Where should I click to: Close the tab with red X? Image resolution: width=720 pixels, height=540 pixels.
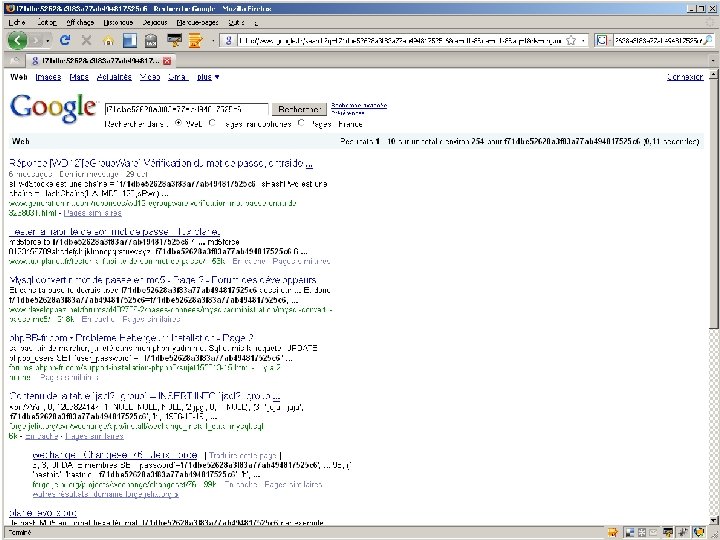[x=167, y=61]
